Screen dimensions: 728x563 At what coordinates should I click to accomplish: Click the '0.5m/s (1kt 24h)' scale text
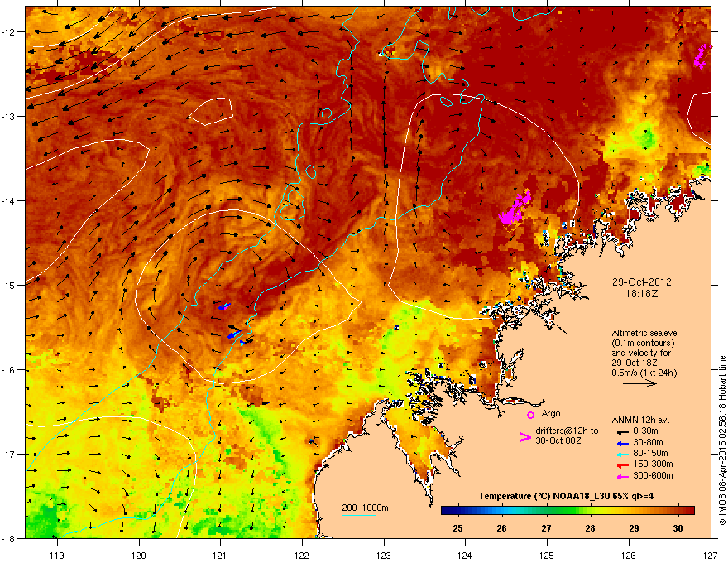tap(644, 373)
